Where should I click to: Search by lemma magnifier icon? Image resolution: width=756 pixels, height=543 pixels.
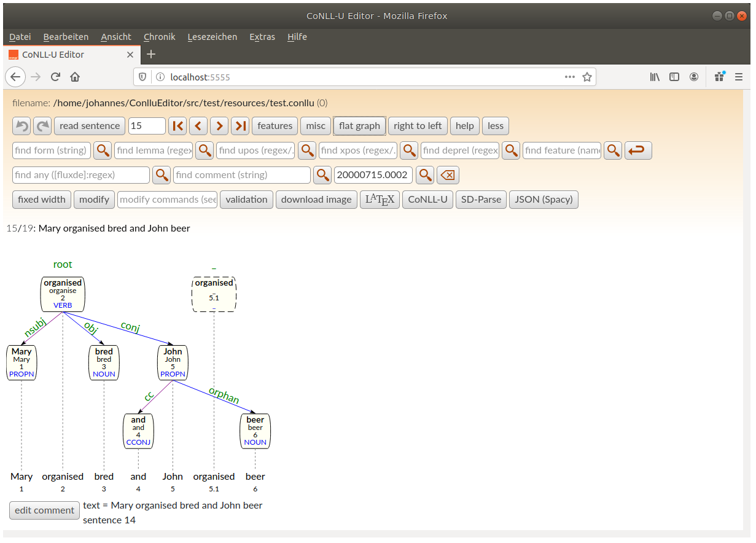click(205, 150)
